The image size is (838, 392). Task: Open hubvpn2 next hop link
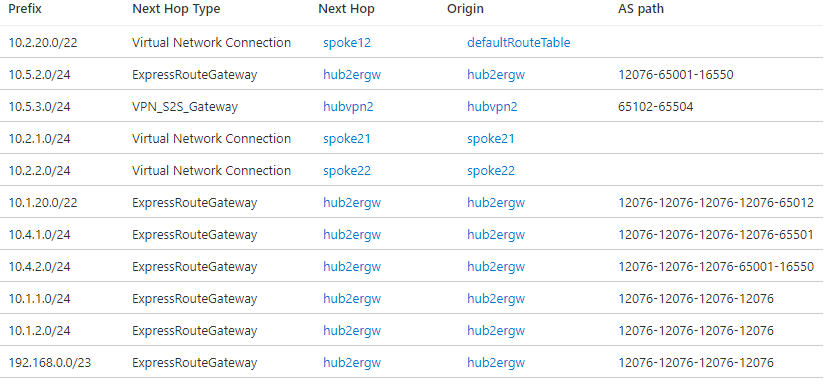[348, 107]
